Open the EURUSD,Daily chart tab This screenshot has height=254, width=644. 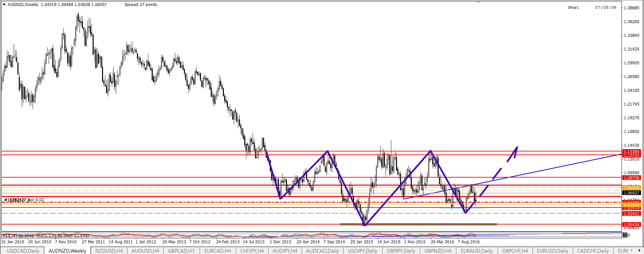(553, 251)
